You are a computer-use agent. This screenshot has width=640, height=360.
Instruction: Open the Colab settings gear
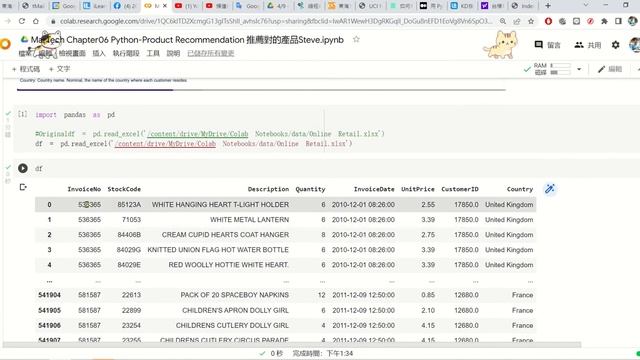[616, 45]
